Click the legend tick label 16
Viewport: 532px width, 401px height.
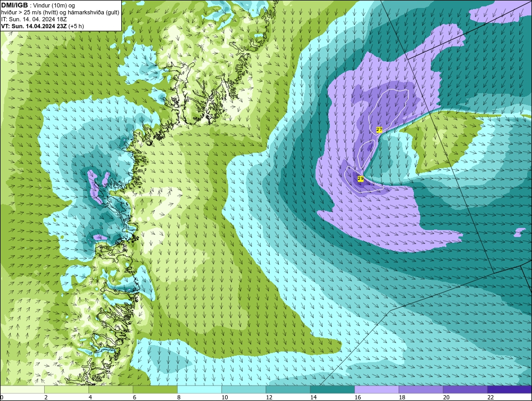click(x=358, y=398)
